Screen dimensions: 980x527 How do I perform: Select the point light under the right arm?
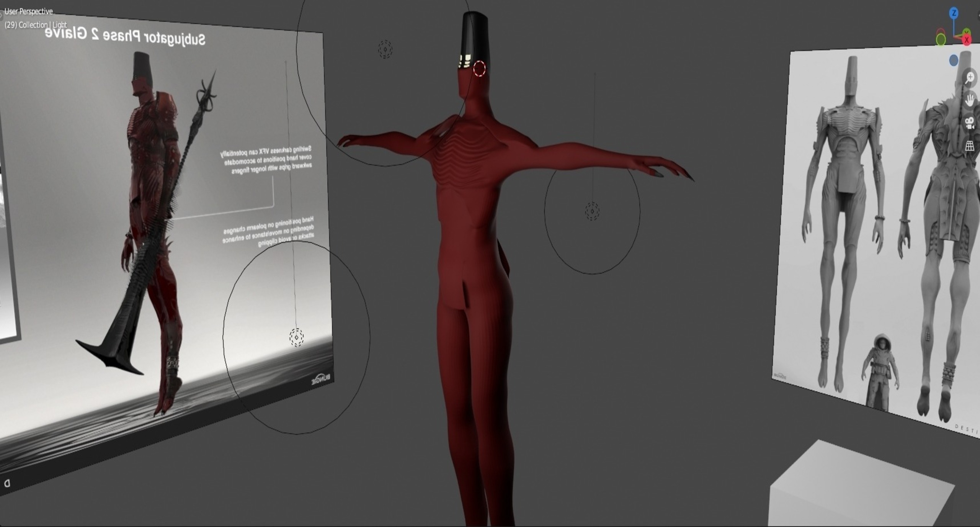[592, 211]
